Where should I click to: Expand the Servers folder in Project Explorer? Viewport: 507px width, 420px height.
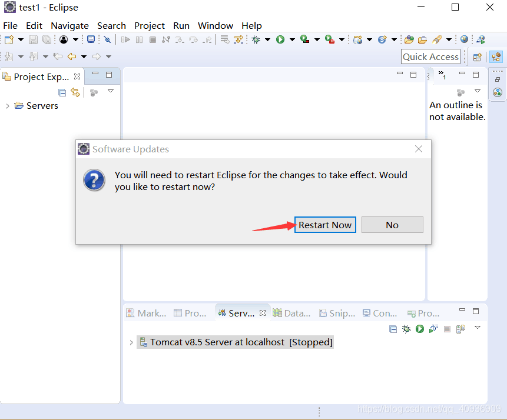click(x=8, y=106)
